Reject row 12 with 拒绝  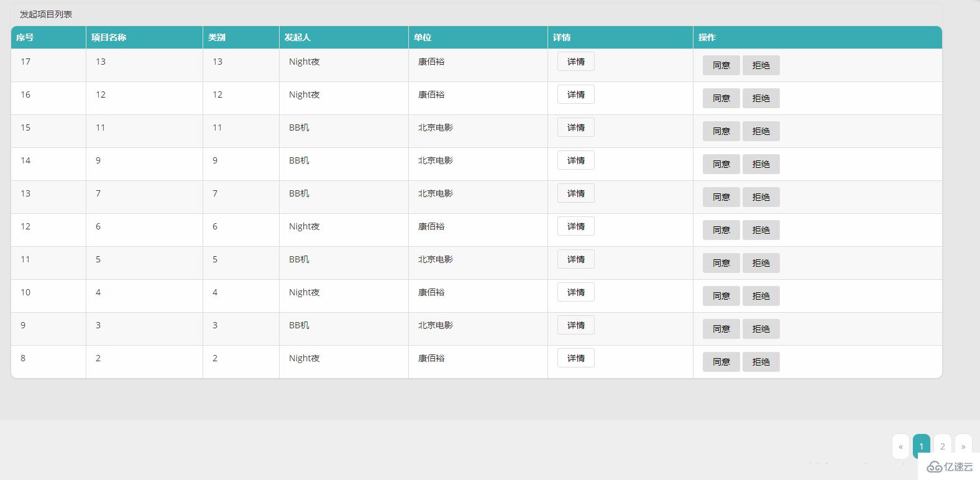[761, 230]
